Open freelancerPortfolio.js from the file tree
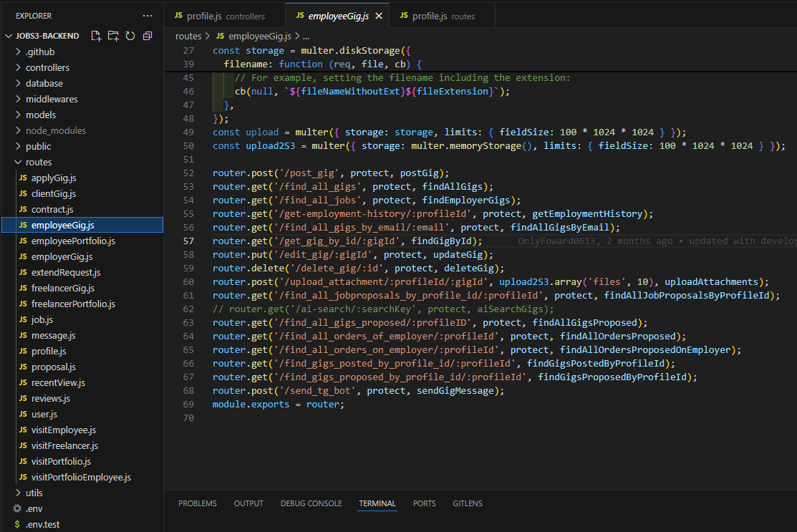Viewport: 797px width, 532px height. point(82,304)
